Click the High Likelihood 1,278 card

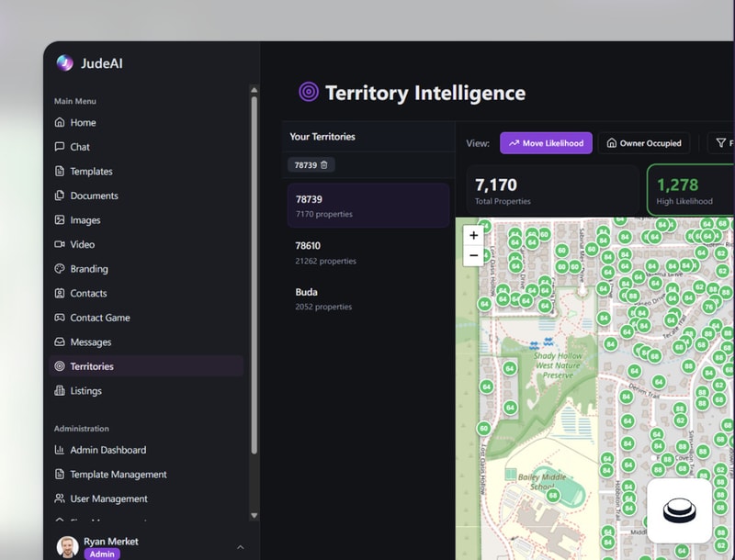(x=690, y=190)
